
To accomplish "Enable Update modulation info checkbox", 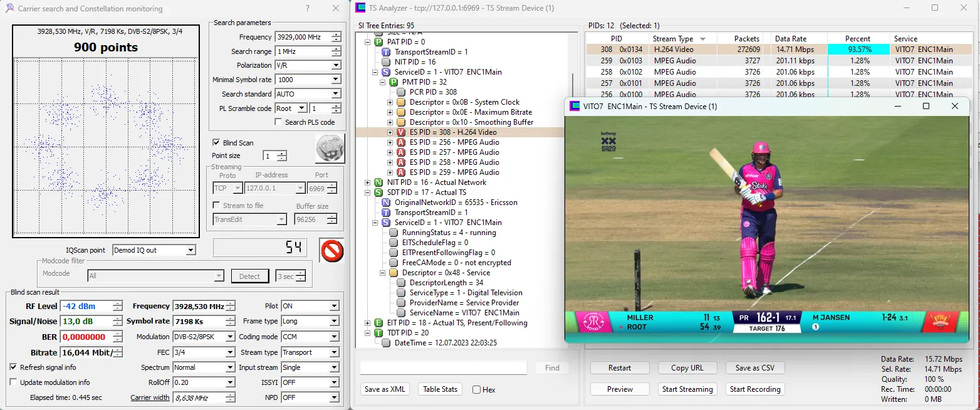I will (x=14, y=382).
